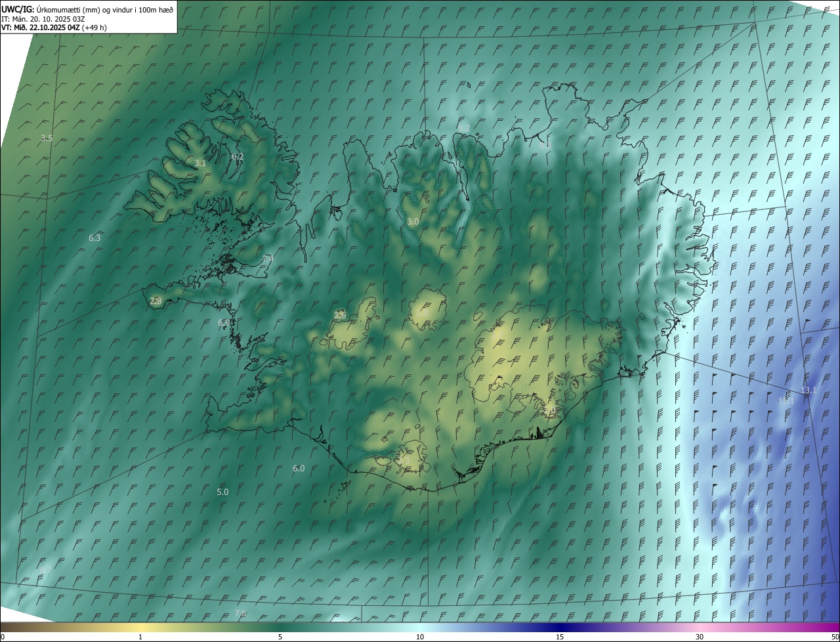Click the map value '8.2' off the north coast
Viewport: 840px width, 642px height.
(464, 127)
